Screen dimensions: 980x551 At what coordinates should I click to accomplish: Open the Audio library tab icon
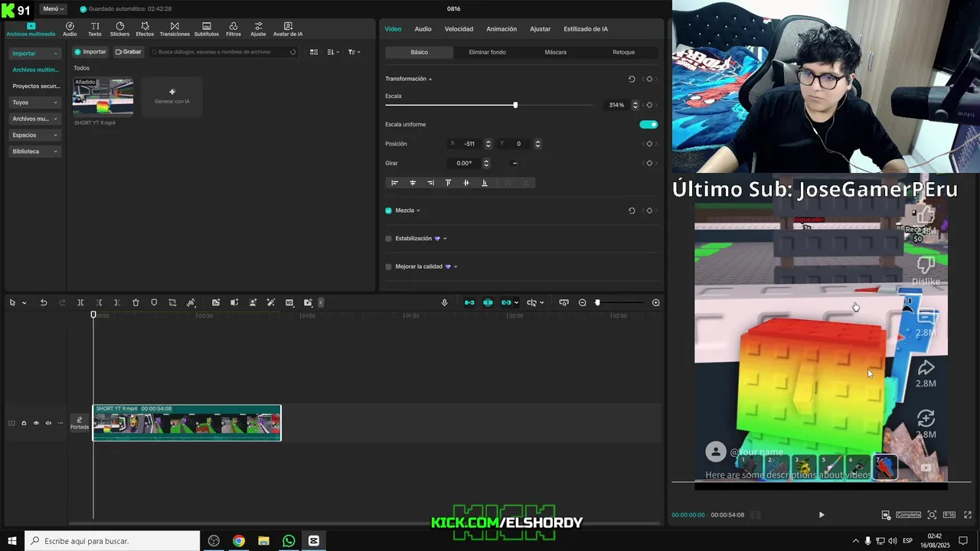tap(70, 29)
